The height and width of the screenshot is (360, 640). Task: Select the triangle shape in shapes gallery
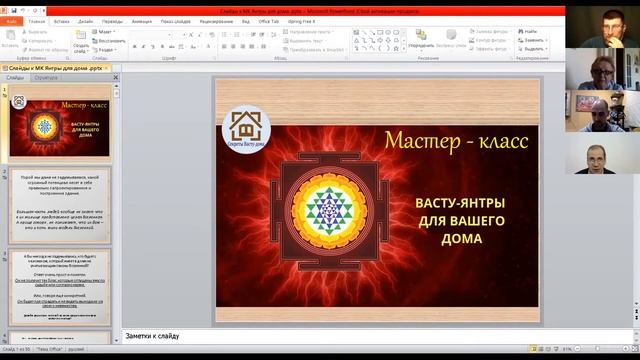pyautogui.click(x=356, y=40)
